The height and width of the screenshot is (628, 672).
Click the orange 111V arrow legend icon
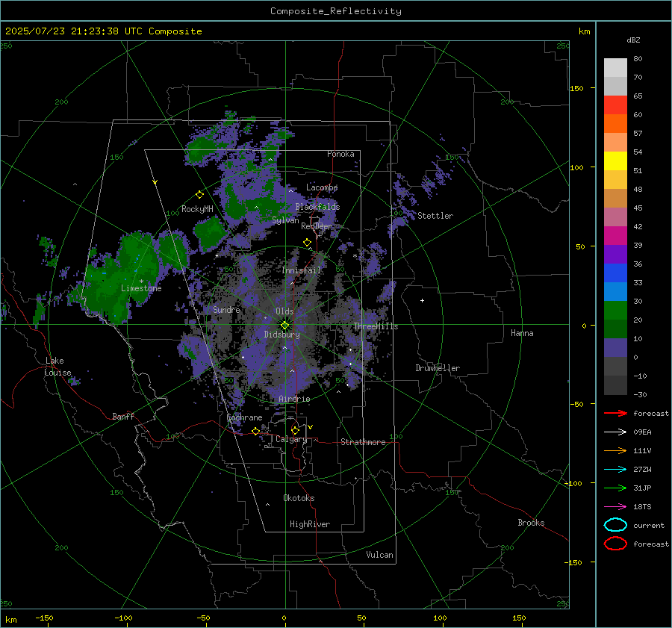click(615, 450)
